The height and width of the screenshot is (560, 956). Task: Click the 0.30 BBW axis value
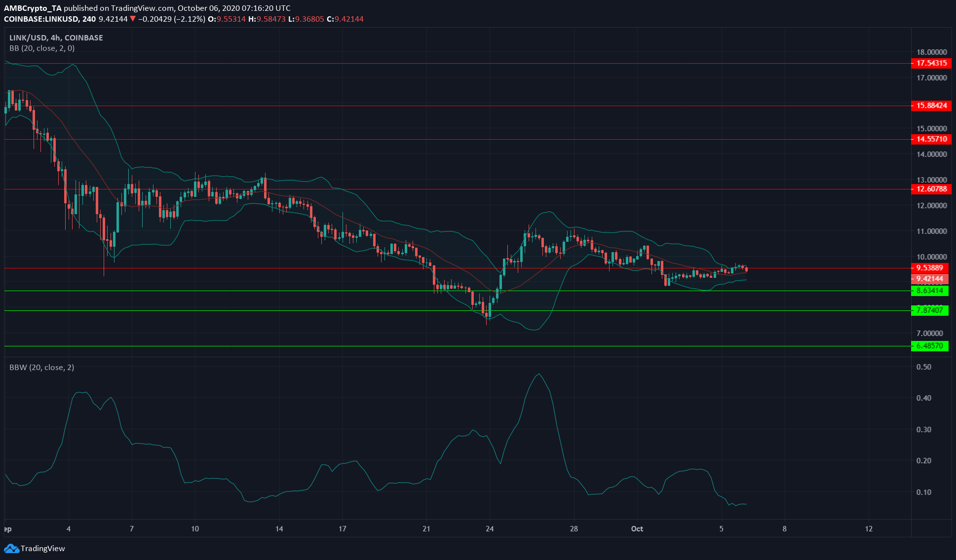(923, 429)
